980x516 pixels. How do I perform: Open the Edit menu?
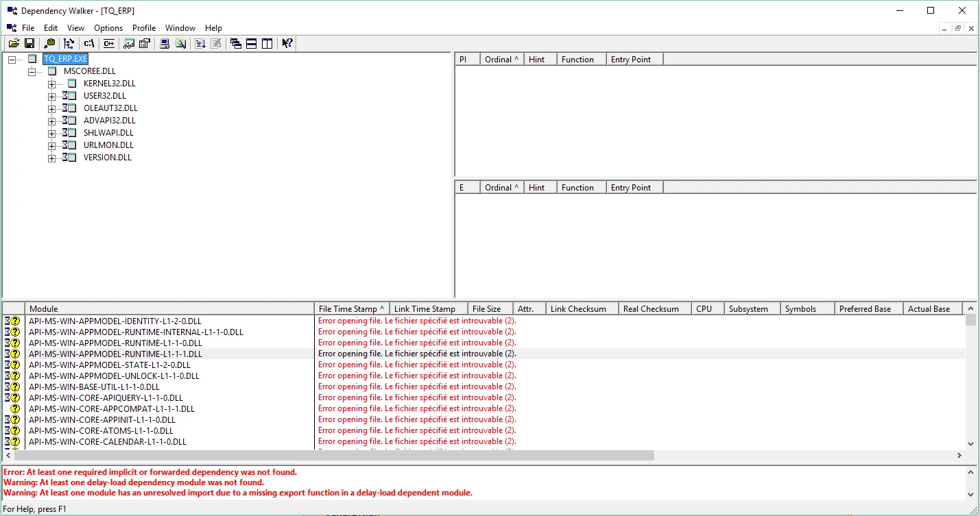click(x=51, y=28)
